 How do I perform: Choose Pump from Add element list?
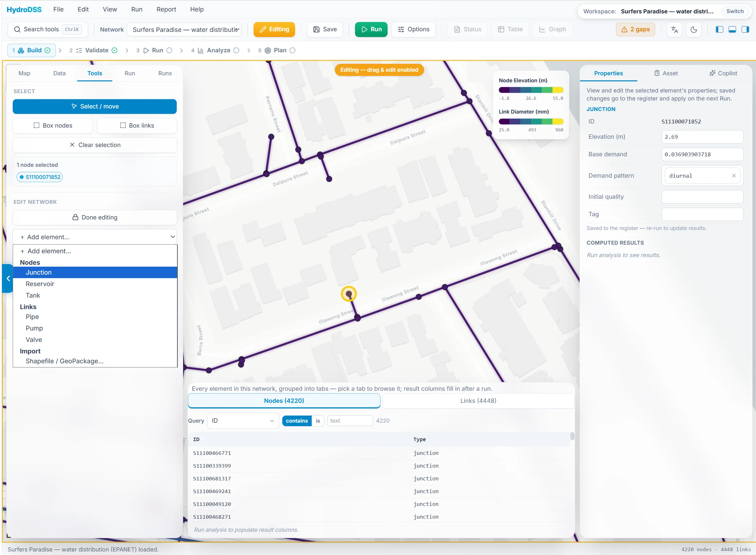pyautogui.click(x=95, y=329)
